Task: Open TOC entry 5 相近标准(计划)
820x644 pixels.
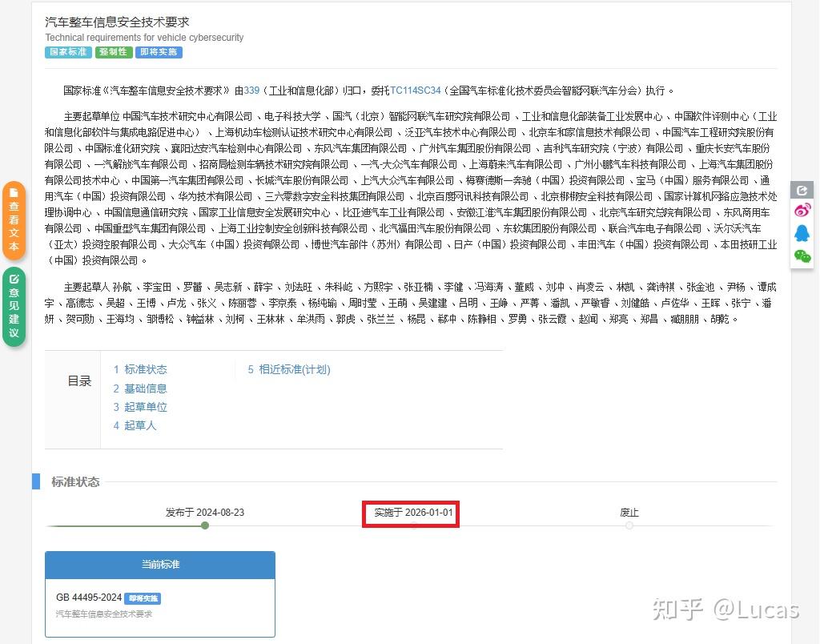Action: (x=296, y=369)
